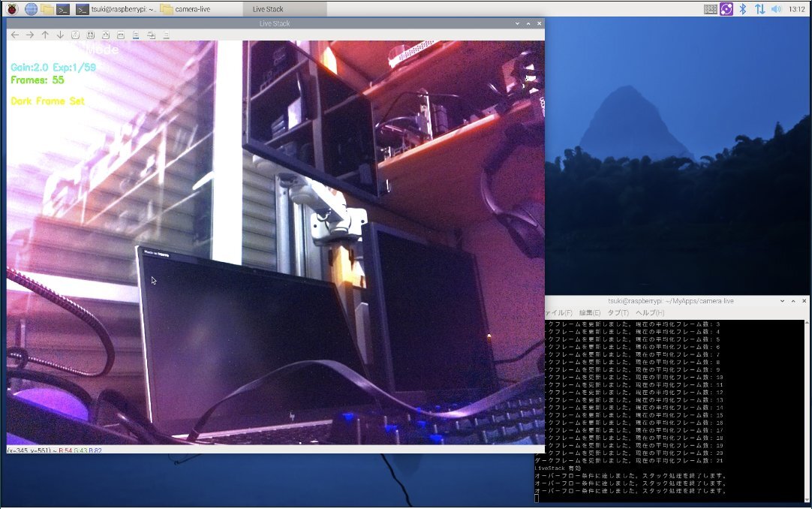Click the 'Frames: 55' overlay text

tap(38, 80)
